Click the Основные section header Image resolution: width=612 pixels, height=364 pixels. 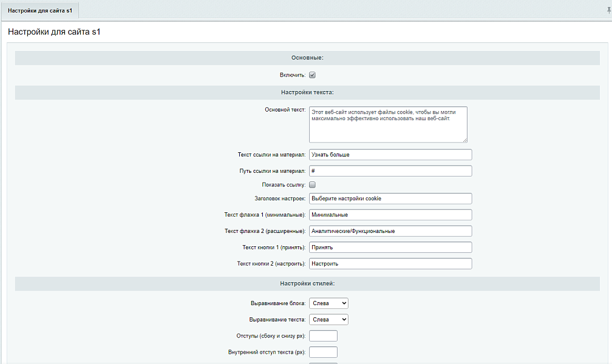pos(307,58)
